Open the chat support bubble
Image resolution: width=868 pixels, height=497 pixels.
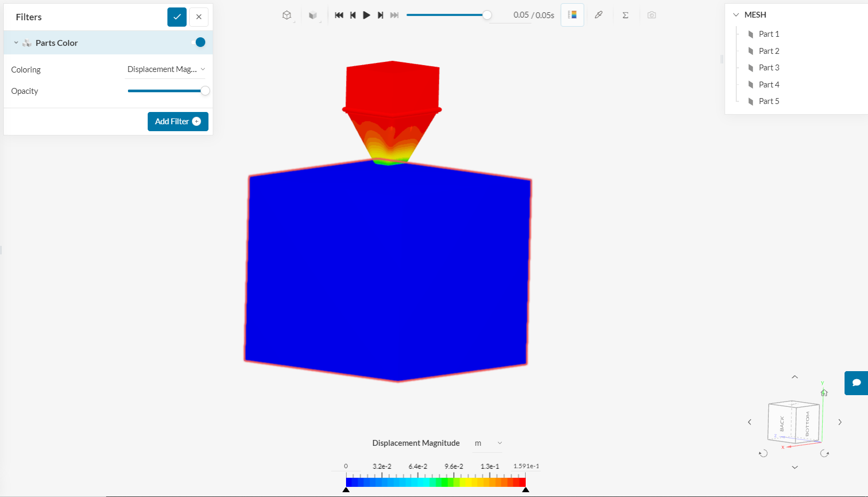(856, 383)
